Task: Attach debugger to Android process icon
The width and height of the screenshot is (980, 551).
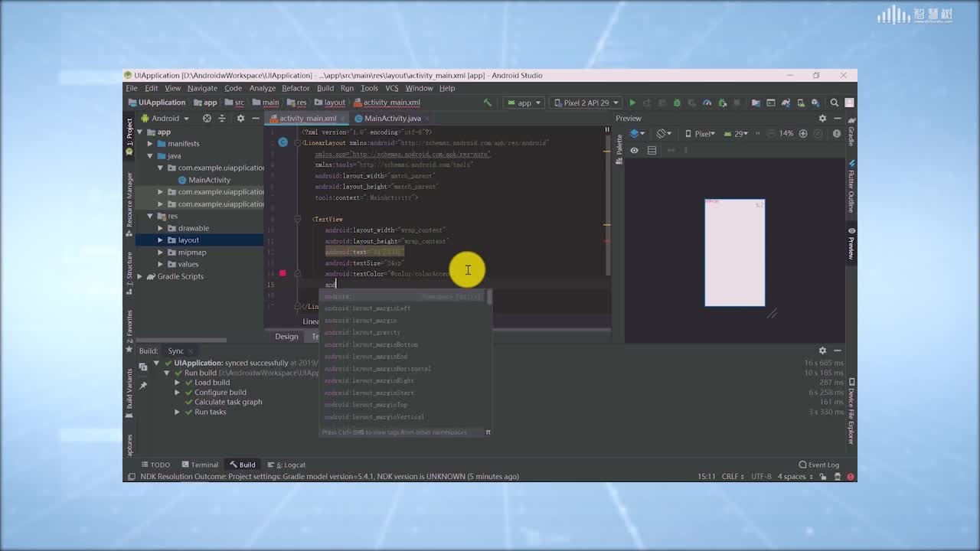Action: pos(722,103)
